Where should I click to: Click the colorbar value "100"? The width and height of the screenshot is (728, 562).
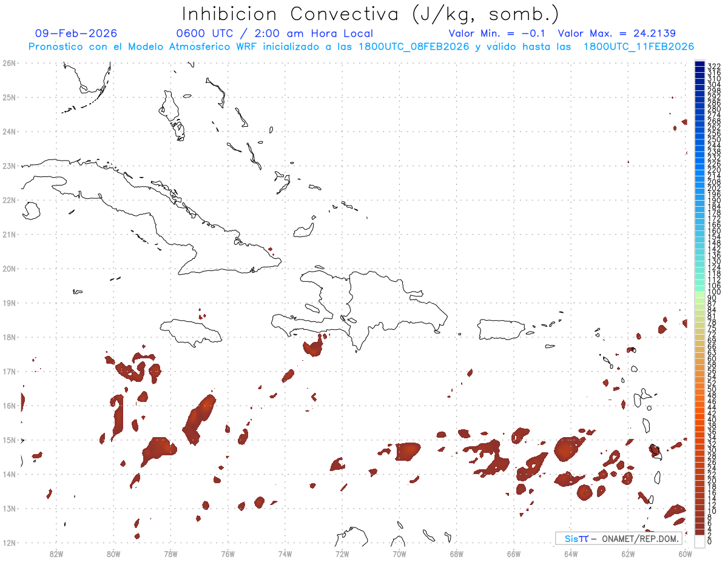[713, 292]
